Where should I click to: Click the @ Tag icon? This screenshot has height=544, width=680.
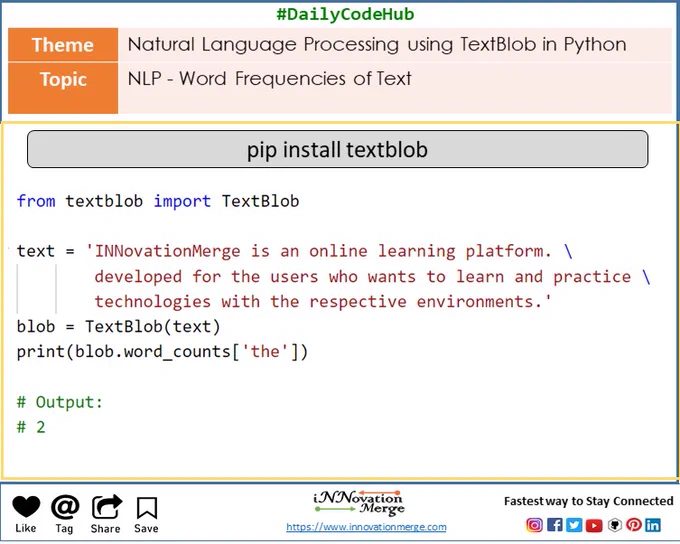tap(65, 507)
